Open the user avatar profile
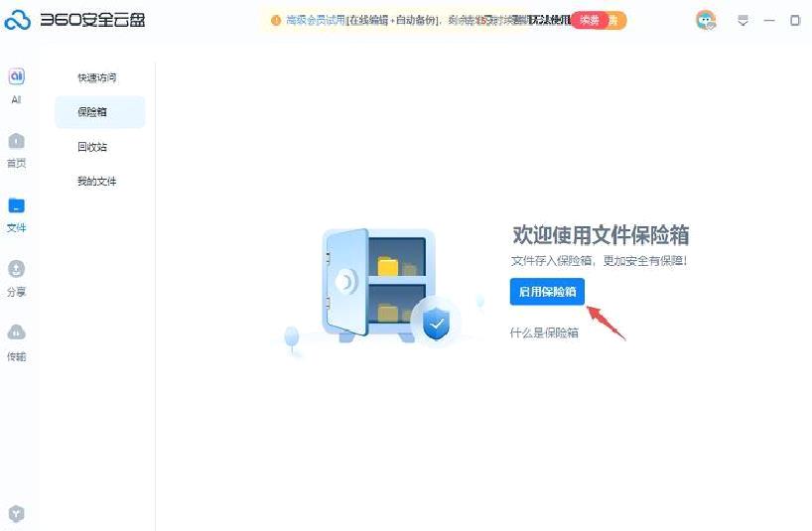812x531 pixels. point(706,20)
